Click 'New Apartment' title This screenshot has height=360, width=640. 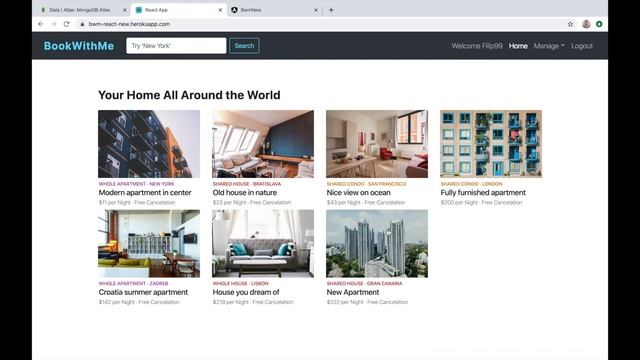(x=353, y=292)
